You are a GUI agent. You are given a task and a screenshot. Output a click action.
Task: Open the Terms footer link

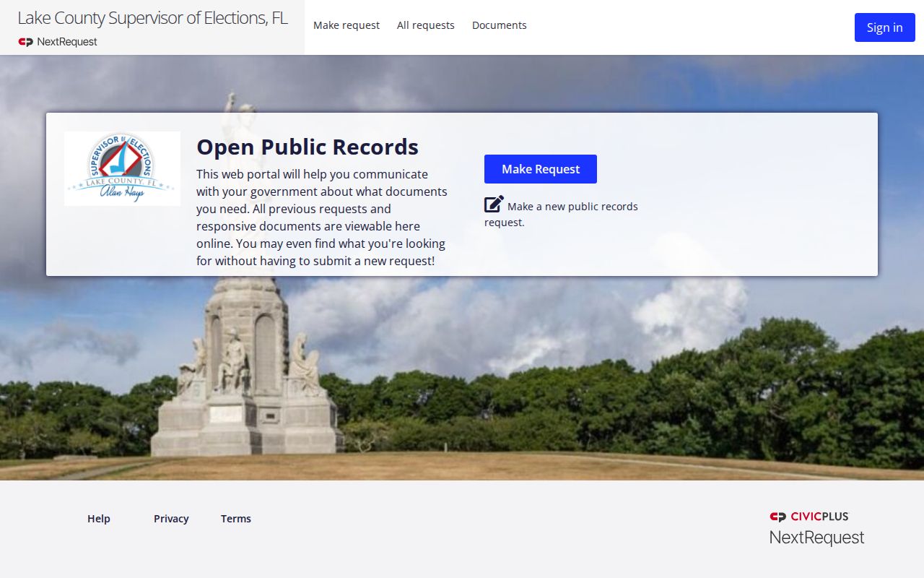tap(236, 519)
